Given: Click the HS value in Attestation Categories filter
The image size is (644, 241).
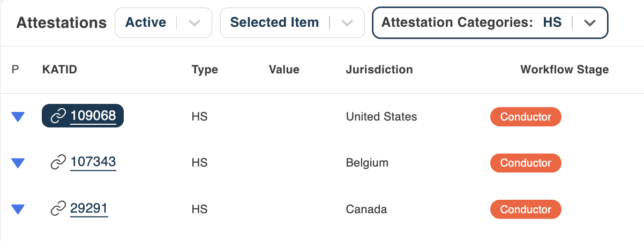Looking at the screenshot, I should click(552, 22).
